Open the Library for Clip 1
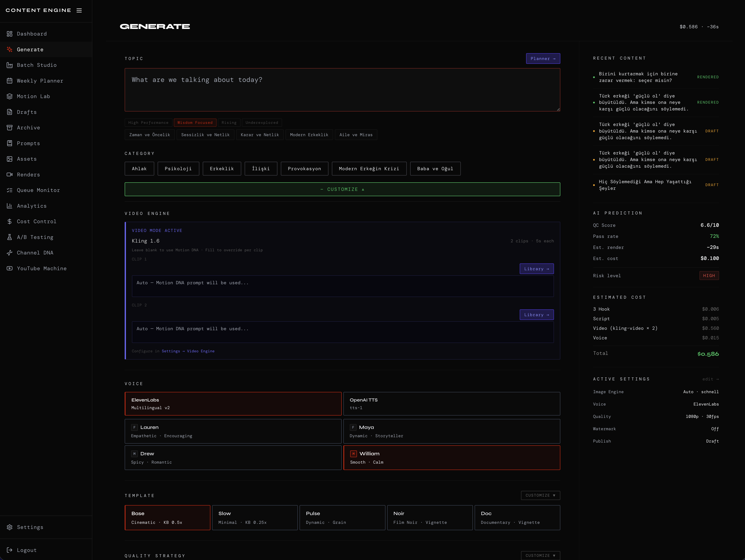 536,269
